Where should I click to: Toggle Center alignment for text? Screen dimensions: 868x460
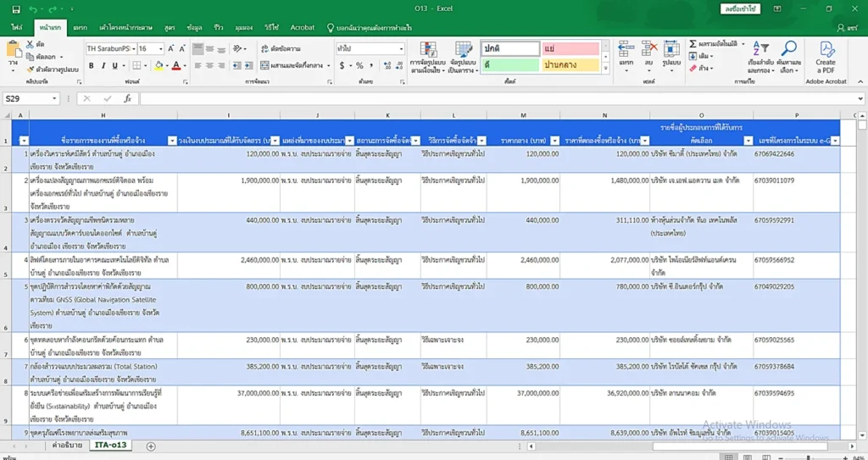(210, 65)
